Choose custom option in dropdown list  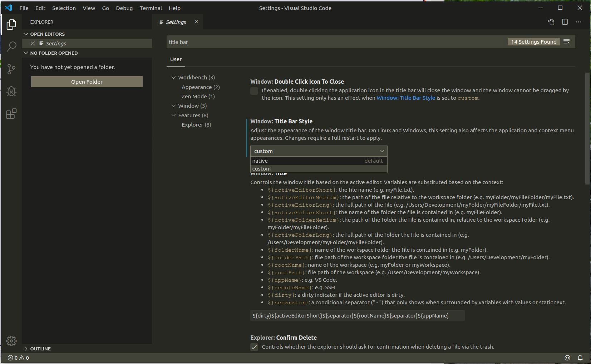coord(319,169)
